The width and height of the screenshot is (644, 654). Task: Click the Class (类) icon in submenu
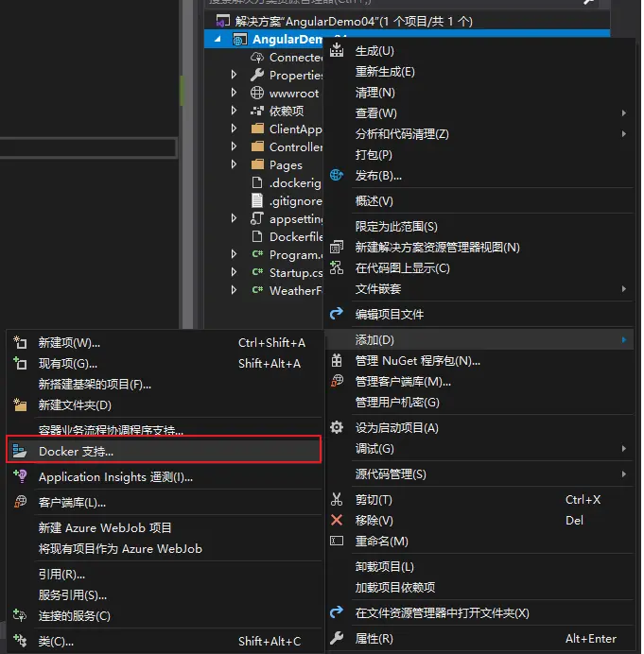pyautogui.click(x=20, y=641)
